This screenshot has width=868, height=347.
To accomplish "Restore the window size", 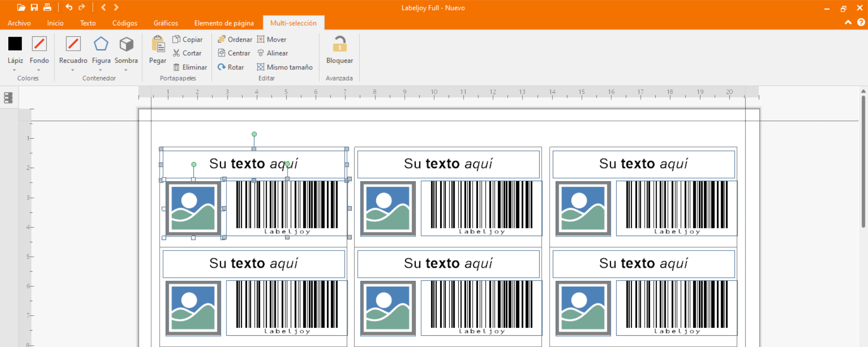I will (843, 8).
